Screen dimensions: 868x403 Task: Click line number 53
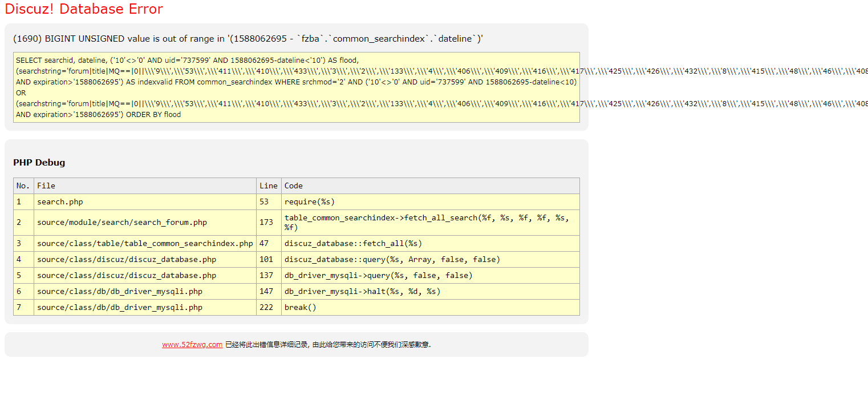(269, 202)
